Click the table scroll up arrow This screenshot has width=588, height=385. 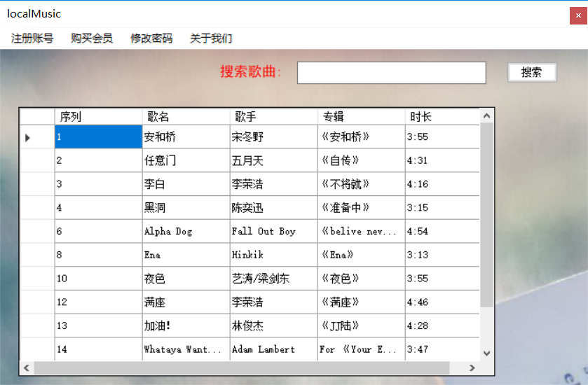[487, 116]
